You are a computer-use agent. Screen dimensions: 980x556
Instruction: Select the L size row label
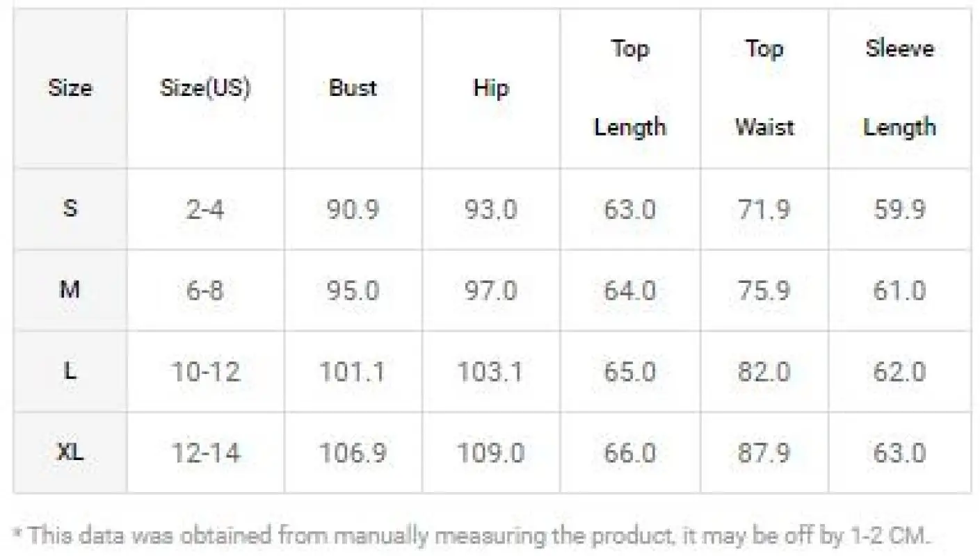pos(70,371)
